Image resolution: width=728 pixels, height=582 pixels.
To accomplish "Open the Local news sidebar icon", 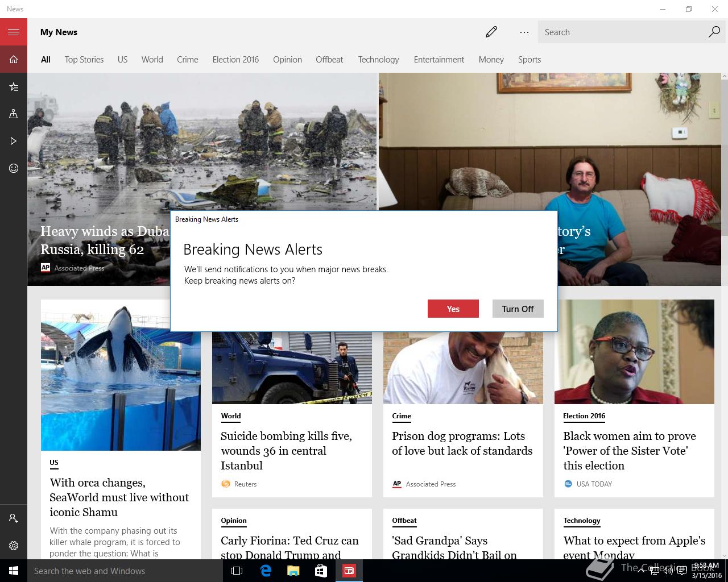I will point(14,114).
